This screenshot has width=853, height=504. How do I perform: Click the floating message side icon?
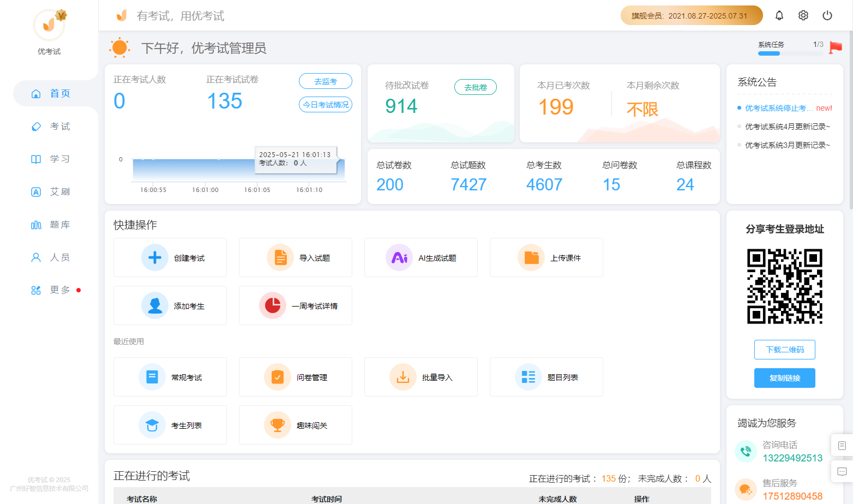point(842,471)
